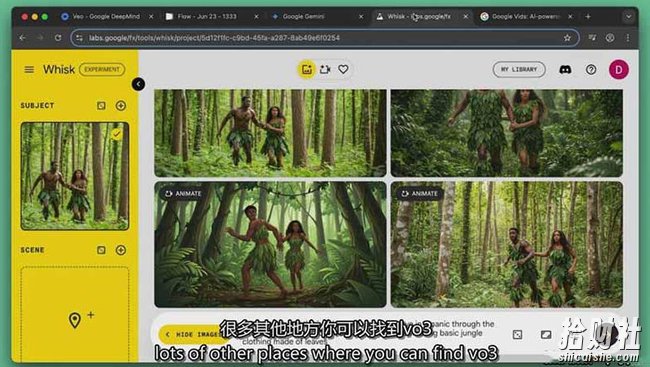Open the help question mark icon

(591, 69)
